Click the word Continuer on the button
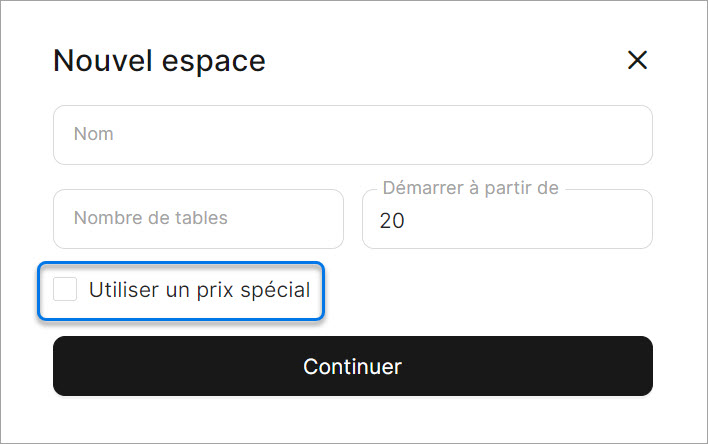Image resolution: width=708 pixels, height=444 pixels. (x=352, y=366)
